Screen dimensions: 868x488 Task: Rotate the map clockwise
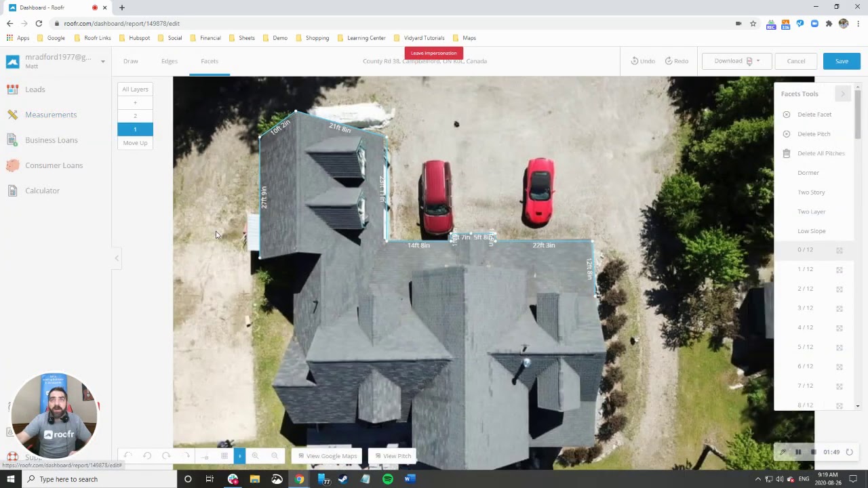(x=166, y=456)
